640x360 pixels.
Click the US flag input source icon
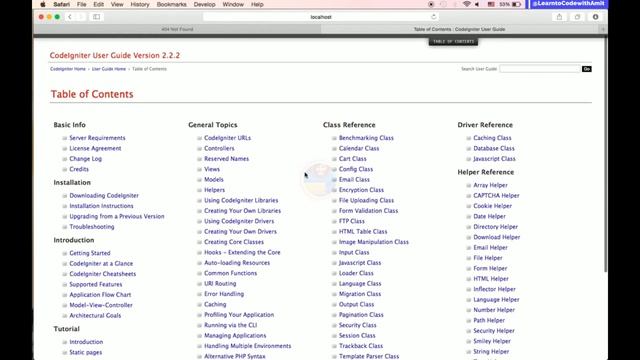coord(491,4)
